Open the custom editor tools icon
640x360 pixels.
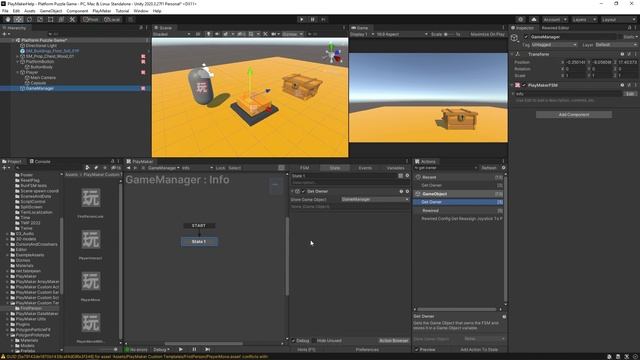[x=72, y=19]
